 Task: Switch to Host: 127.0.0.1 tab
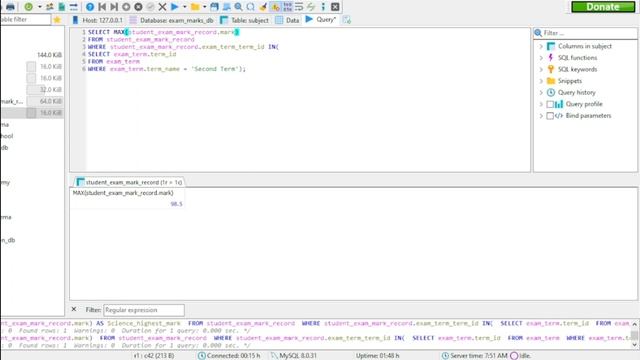click(97, 20)
